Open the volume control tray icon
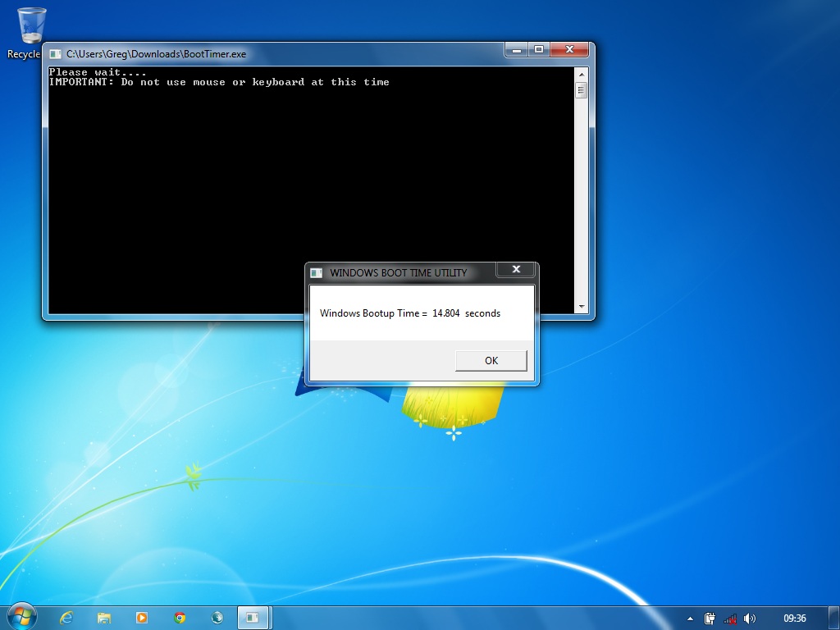This screenshot has height=630, width=840. pos(750,619)
